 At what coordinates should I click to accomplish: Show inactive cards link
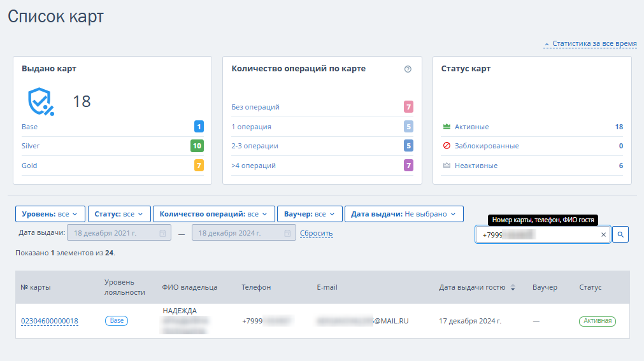tap(476, 166)
